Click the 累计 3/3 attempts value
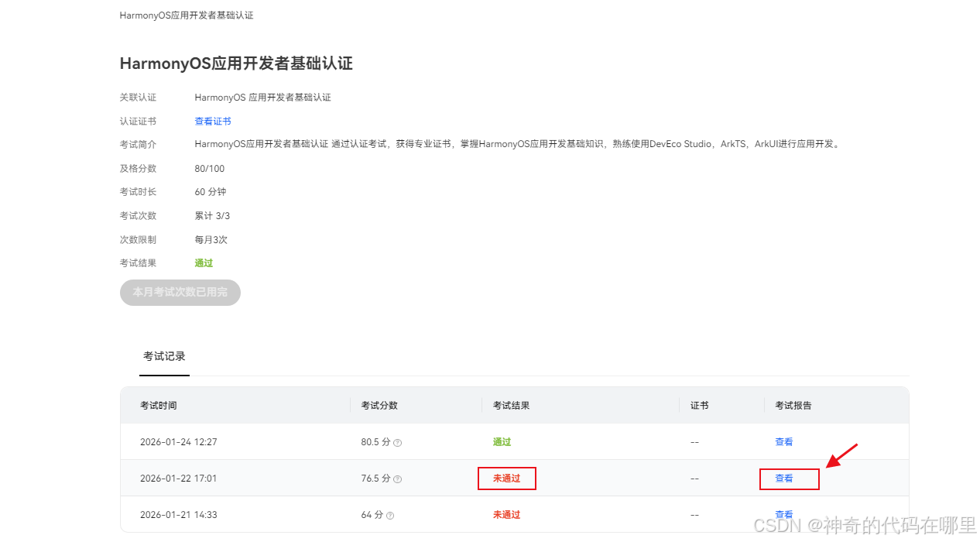 tap(212, 216)
